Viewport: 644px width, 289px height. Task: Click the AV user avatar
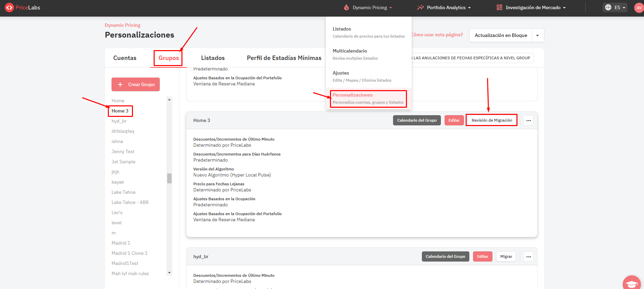click(639, 7)
